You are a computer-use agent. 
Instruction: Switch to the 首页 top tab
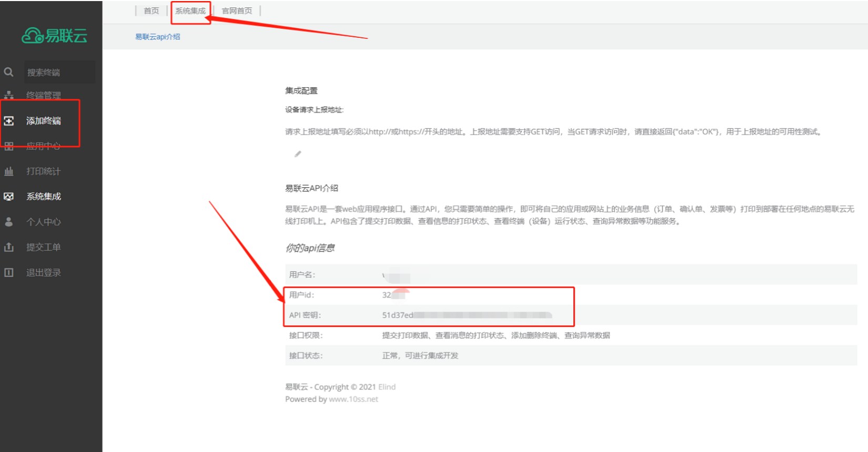[152, 11]
